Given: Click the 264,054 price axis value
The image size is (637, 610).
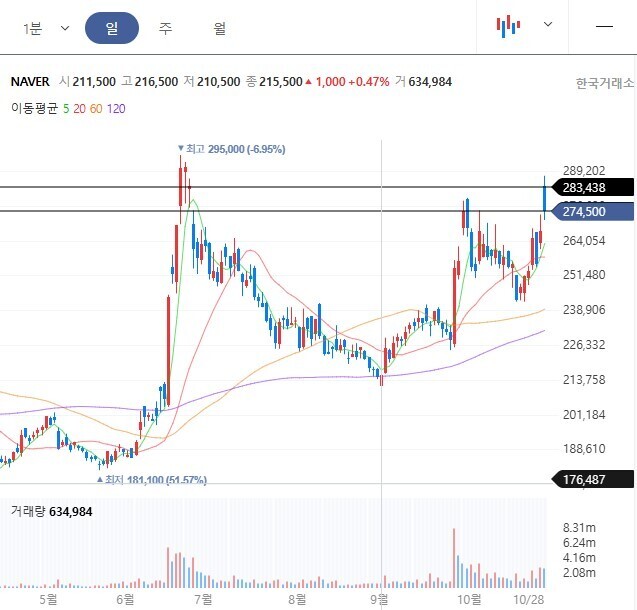Looking at the screenshot, I should pyautogui.click(x=584, y=240).
